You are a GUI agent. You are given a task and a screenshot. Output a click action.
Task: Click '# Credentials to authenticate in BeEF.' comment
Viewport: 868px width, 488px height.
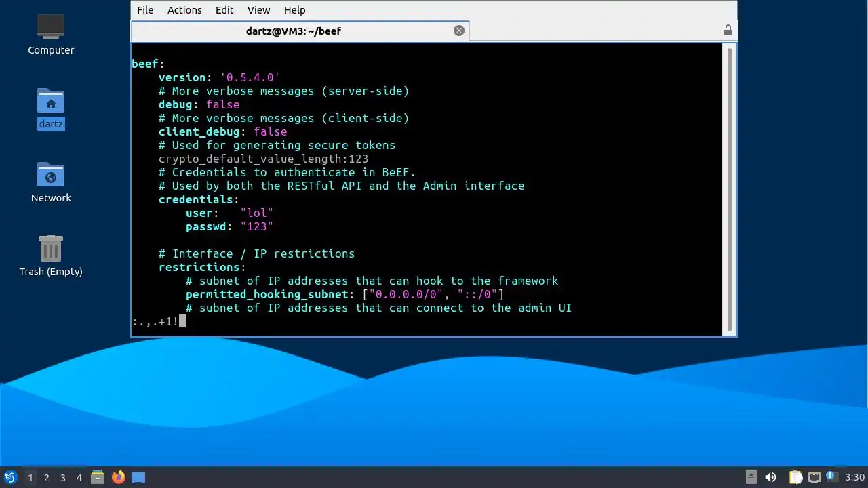tap(287, 172)
